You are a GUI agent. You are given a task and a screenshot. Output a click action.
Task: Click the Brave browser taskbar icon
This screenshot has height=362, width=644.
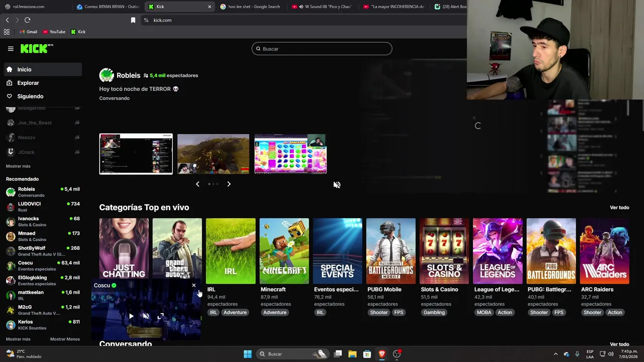(x=382, y=354)
